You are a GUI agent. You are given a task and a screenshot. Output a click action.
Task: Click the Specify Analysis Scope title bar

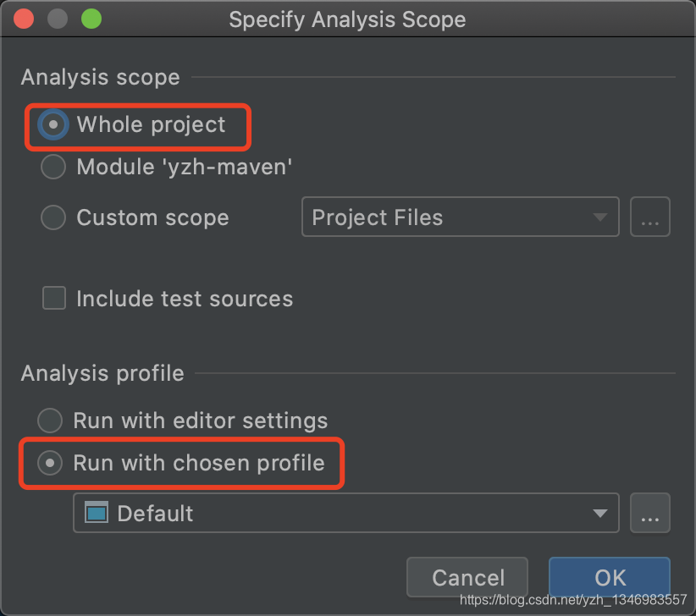point(347,19)
